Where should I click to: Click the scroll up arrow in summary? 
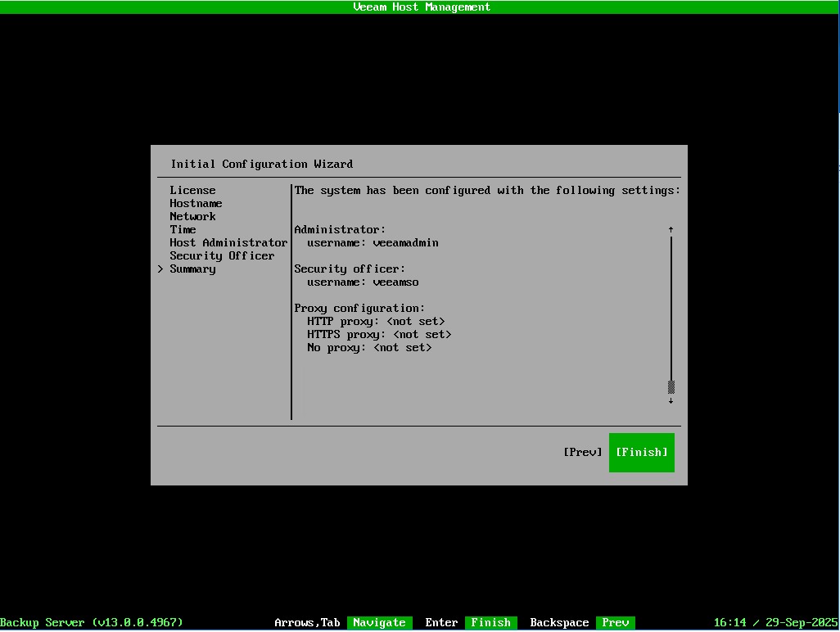(x=671, y=230)
